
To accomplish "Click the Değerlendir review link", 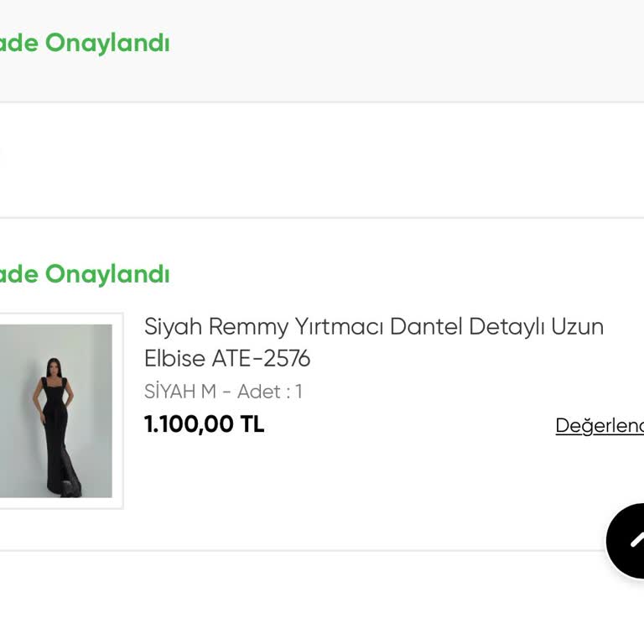I will 600,425.
